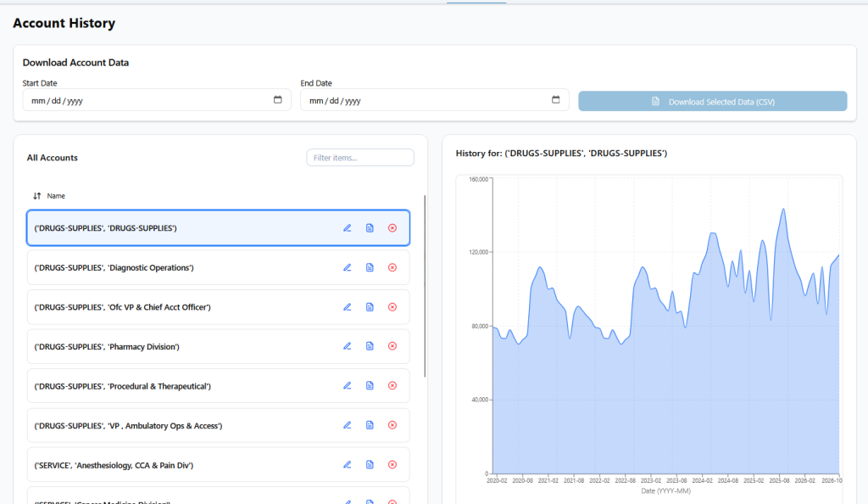Edit the 'Diagnostic Operations' account with the pencil
Image resolution: width=868 pixels, height=504 pixels.
pos(347,267)
